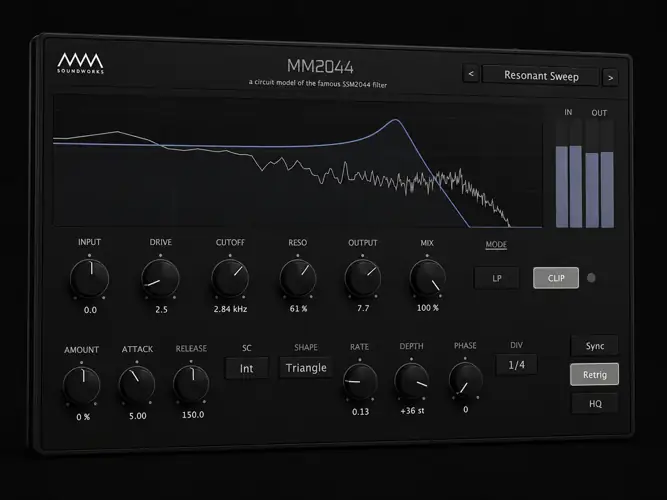Click the clip indicator LED

(x=591, y=278)
